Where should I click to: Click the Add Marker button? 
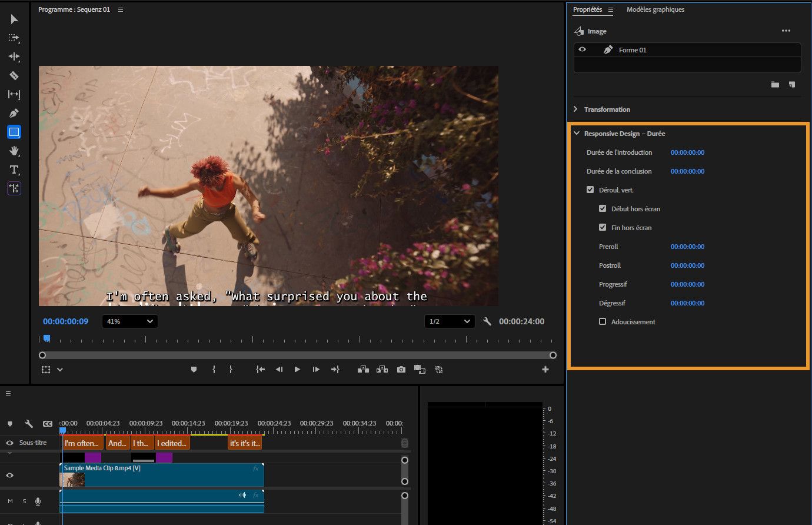coord(194,370)
